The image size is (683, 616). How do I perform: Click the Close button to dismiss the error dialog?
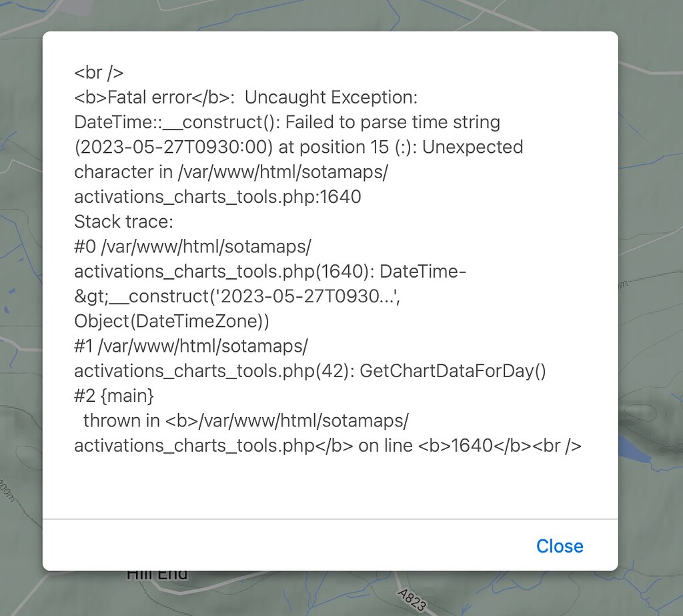pyautogui.click(x=560, y=546)
